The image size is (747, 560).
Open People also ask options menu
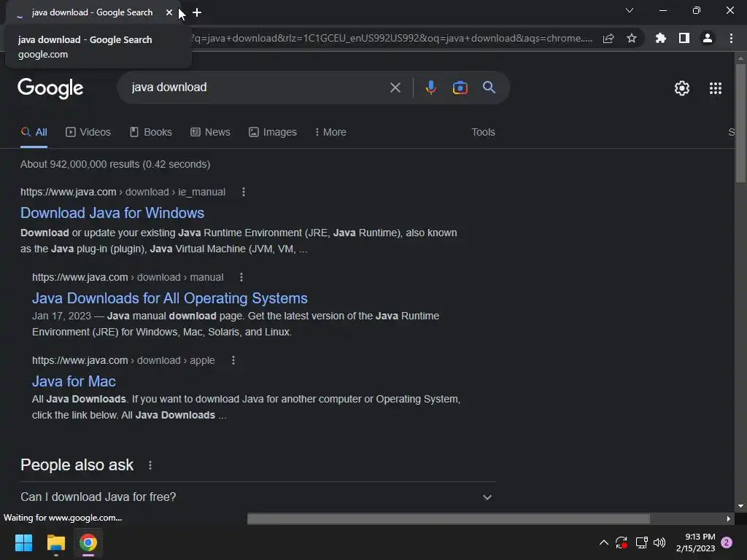150,465
